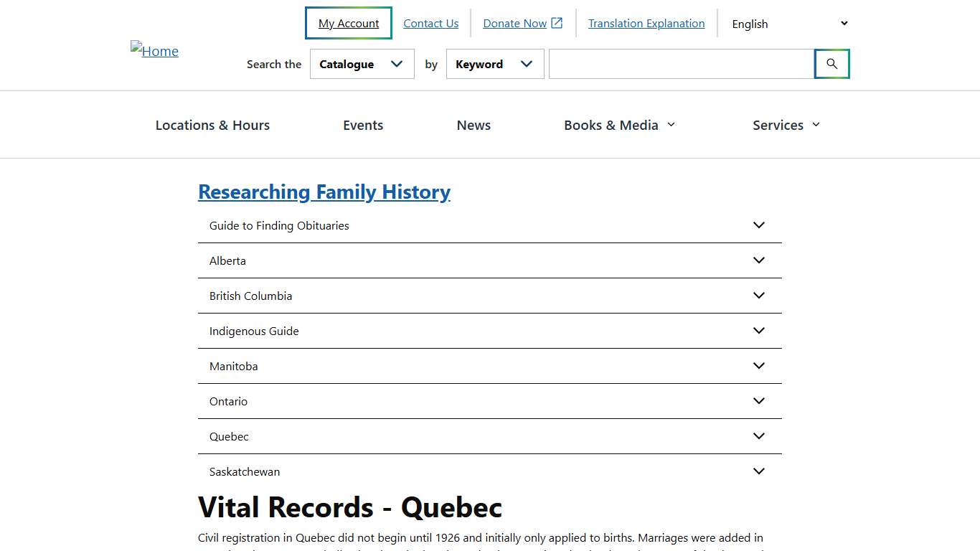Open the Services menu
980x551 pixels.
[785, 125]
